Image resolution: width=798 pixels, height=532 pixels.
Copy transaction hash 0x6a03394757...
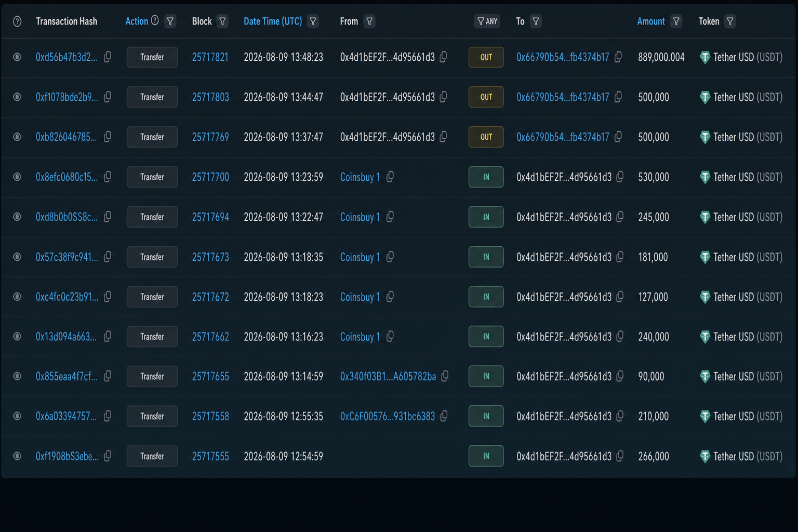[108, 416]
